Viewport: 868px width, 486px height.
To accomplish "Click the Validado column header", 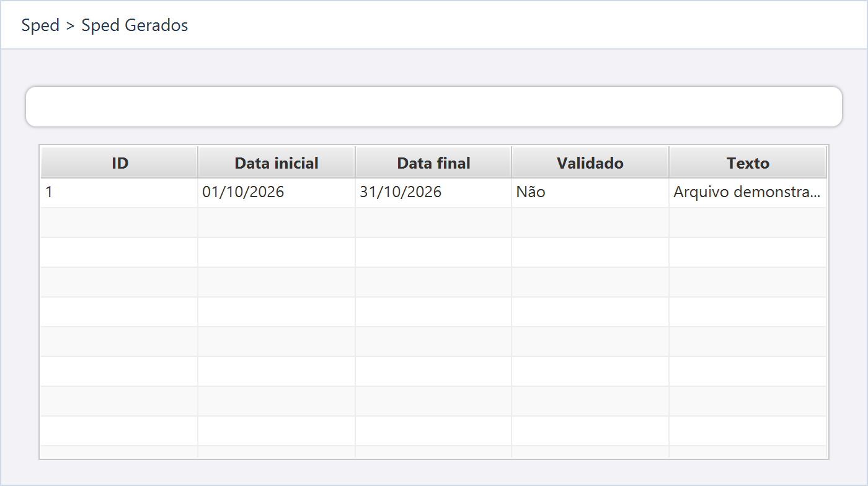I will pyautogui.click(x=590, y=163).
